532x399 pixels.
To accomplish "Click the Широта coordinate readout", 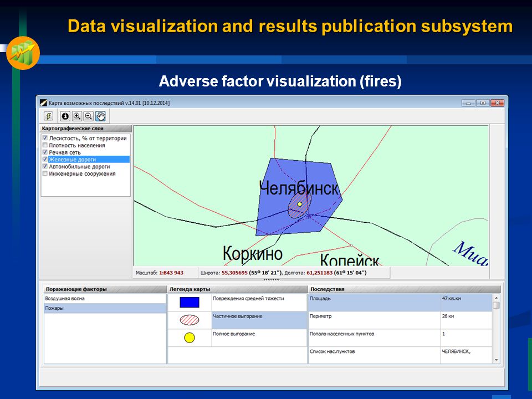I will pos(241,273).
